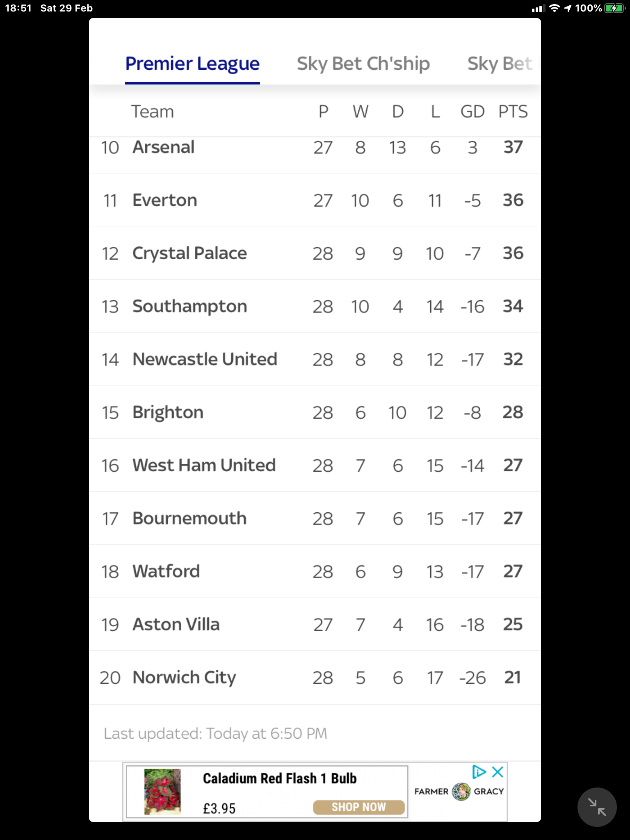Select West Ham United row
Viewport: 630px width, 840px height.
(x=315, y=465)
